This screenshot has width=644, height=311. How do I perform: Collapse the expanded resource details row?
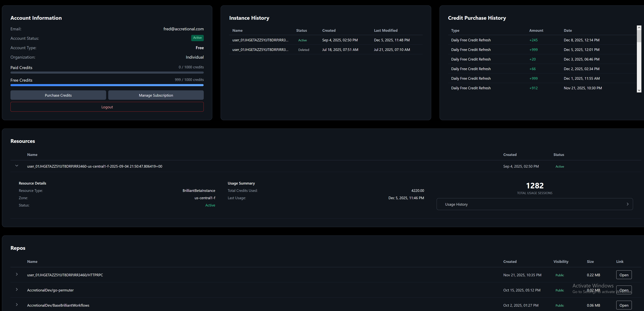point(17,166)
